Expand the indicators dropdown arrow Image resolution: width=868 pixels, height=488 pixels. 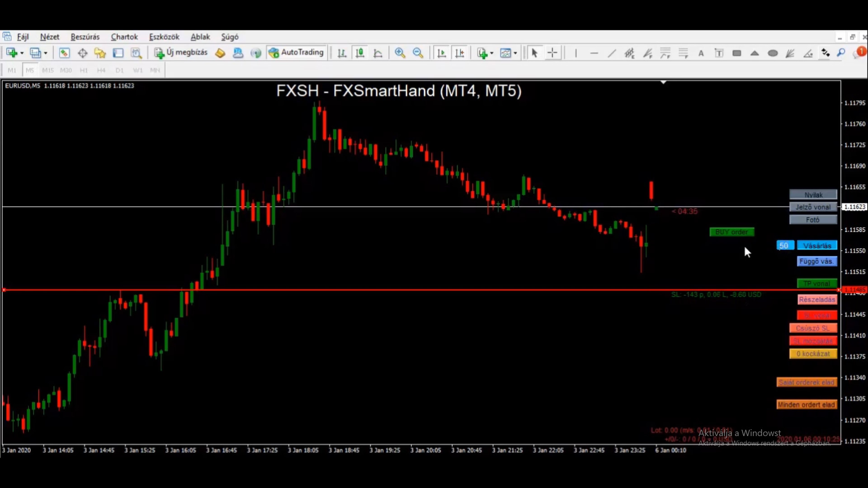click(492, 53)
